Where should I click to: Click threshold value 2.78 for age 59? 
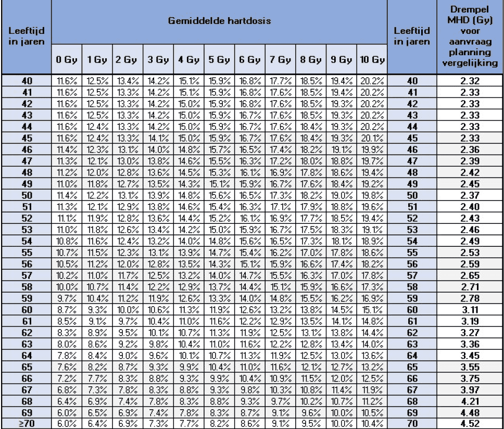click(470, 298)
